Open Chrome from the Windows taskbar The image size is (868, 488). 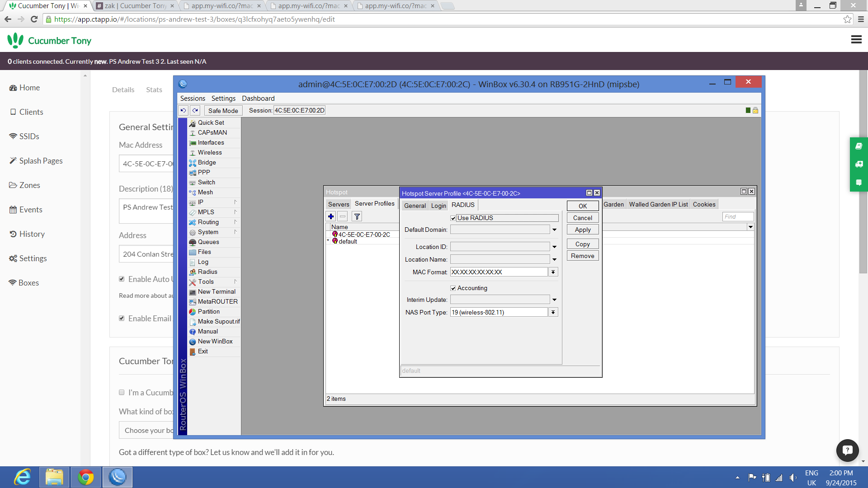86,477
